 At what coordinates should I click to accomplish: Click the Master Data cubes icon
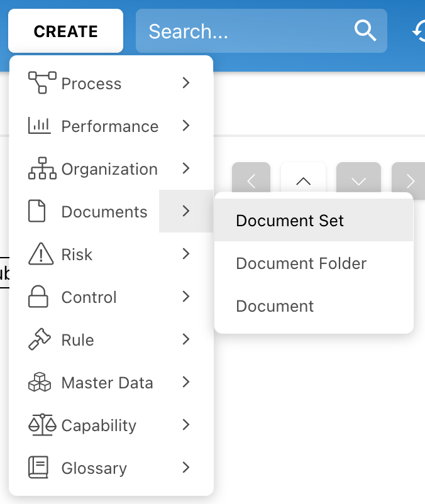pyautogui.click(x=40, y=383)
